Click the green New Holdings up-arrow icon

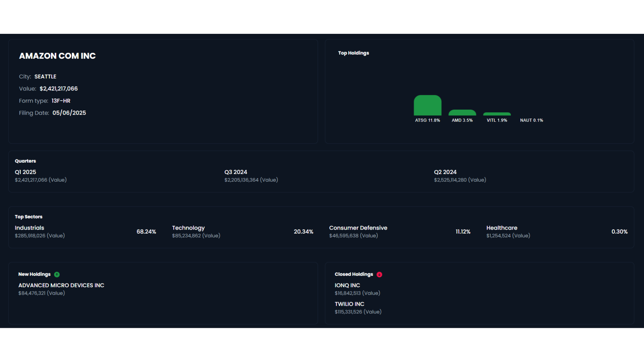[57, 275]
